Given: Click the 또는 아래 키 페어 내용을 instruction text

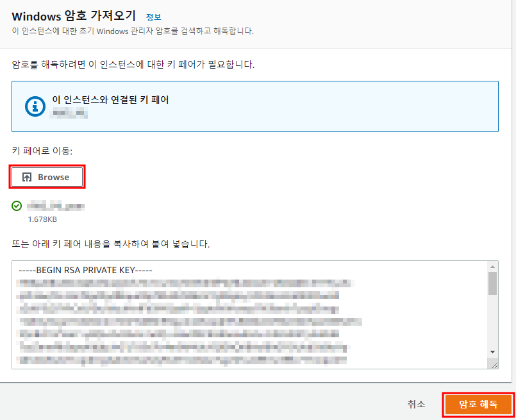Looking at the screenshot, I should click(x=110, y=244).
